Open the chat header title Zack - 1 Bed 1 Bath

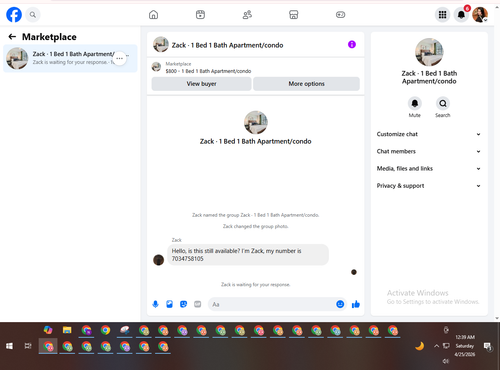[x=227, y=45]
